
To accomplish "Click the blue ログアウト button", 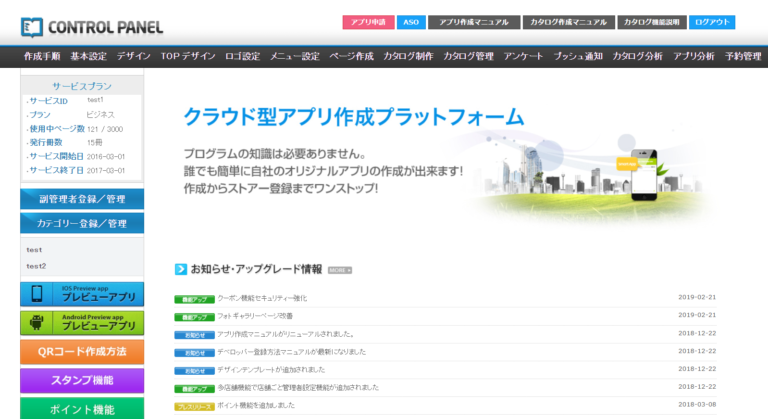I will point(713,22).
